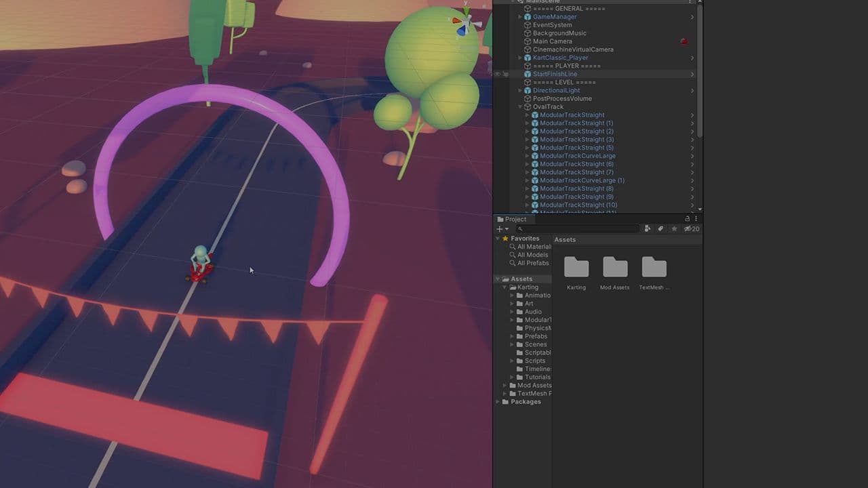Select All Prefabs under Favorites
868x488 pixels.
click(532, 263)
